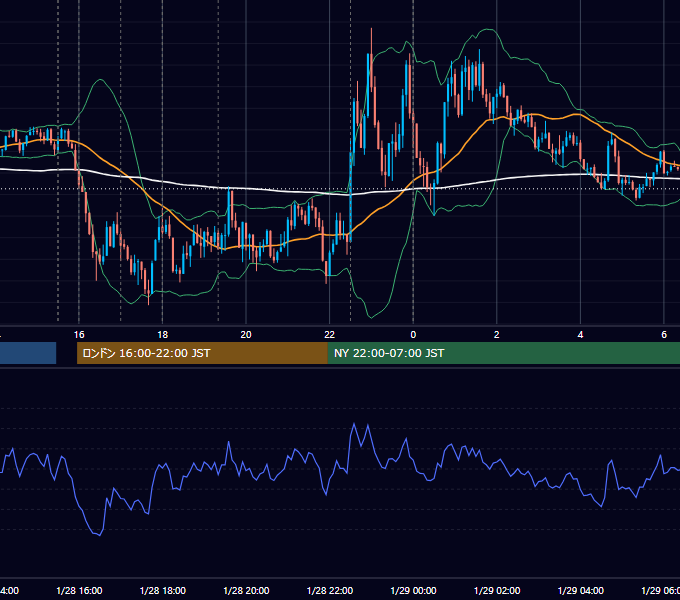The image size is (680, 600).
Task: Click the hour label 4 on price chart axis
Action: point(580,335)
